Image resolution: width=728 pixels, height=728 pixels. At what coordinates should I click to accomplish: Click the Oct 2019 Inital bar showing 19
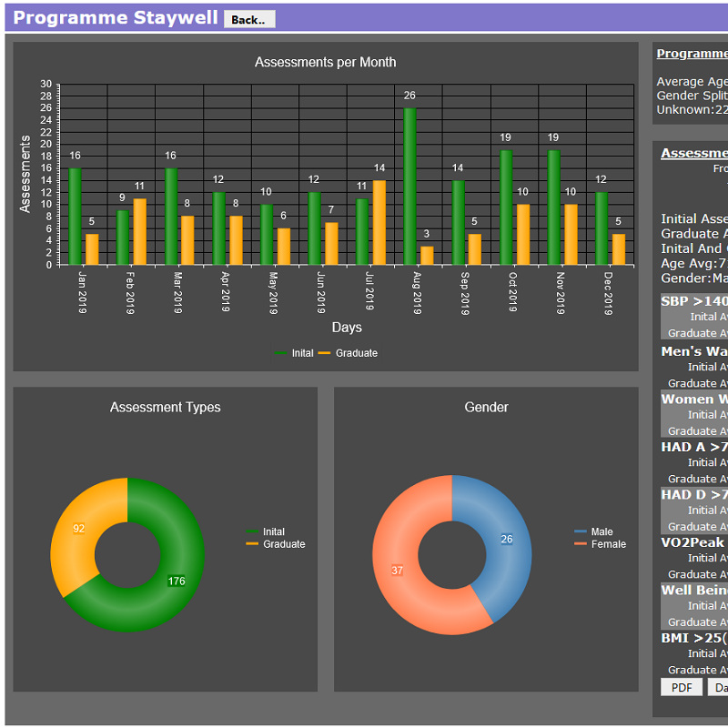click(506, 207)
